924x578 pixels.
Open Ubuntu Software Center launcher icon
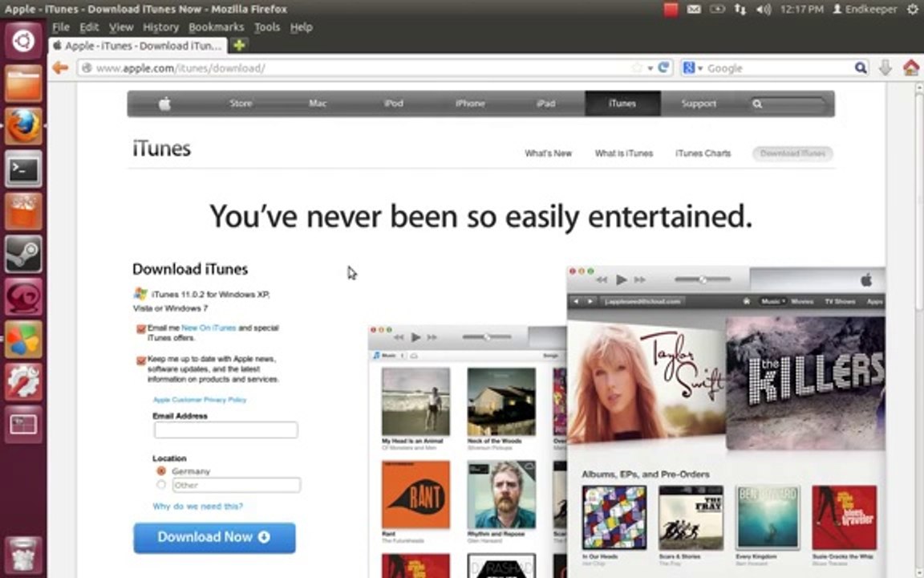pyautogui.click(x=23, y=211)
